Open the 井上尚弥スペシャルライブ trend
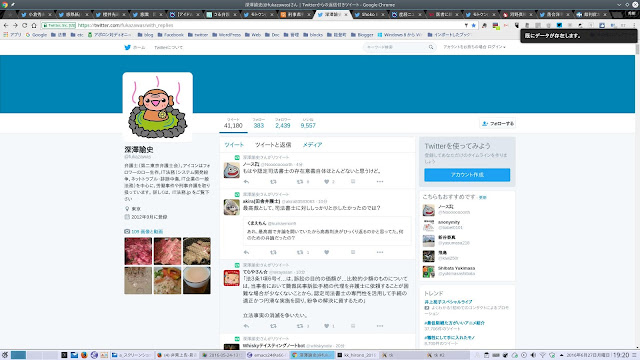 448,302
